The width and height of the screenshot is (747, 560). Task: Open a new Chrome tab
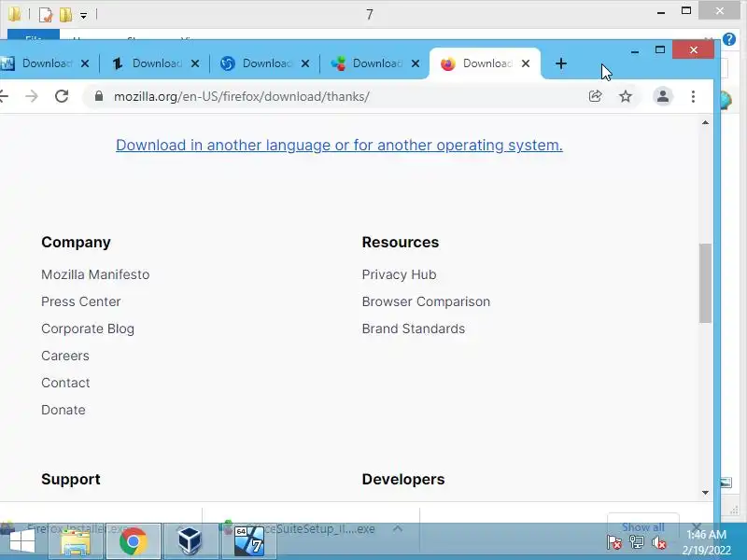pos(561,63)
